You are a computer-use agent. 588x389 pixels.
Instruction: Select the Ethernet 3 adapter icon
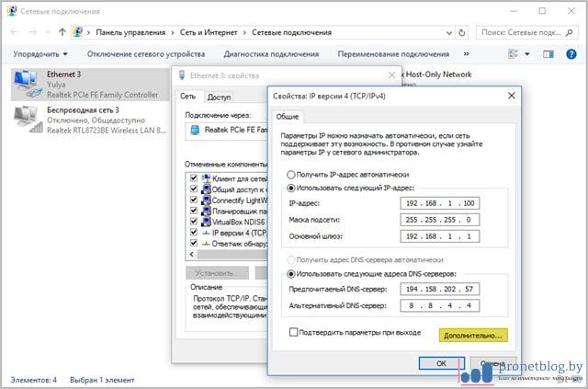pos(28,85)
